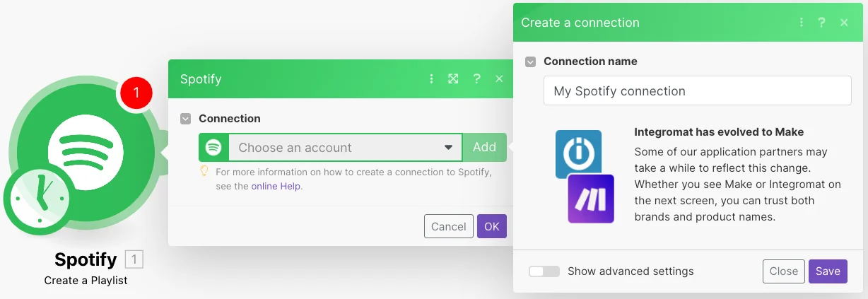Close the Spotify panel
The width and height of the screenshot is (868, 299).
click(x=499, y=78)
